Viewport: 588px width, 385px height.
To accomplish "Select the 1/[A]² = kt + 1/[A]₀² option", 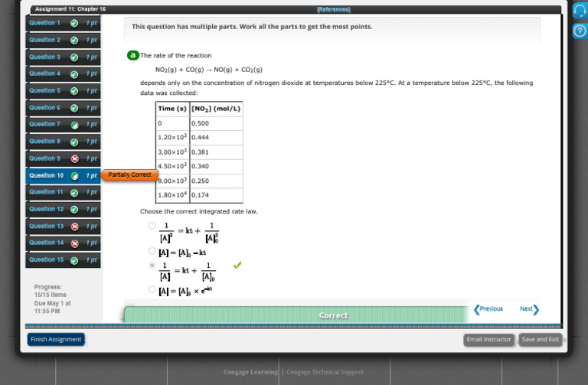I will pyautogui.click(x=152, y=225).
